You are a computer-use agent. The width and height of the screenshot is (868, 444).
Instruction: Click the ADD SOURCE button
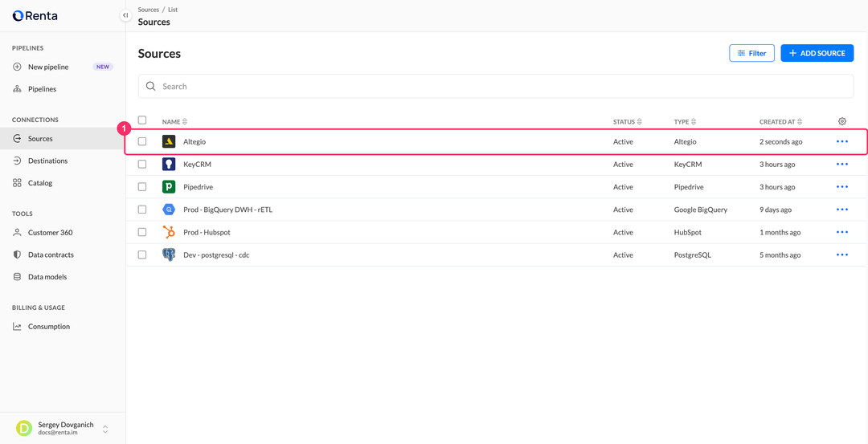point(817,53)
